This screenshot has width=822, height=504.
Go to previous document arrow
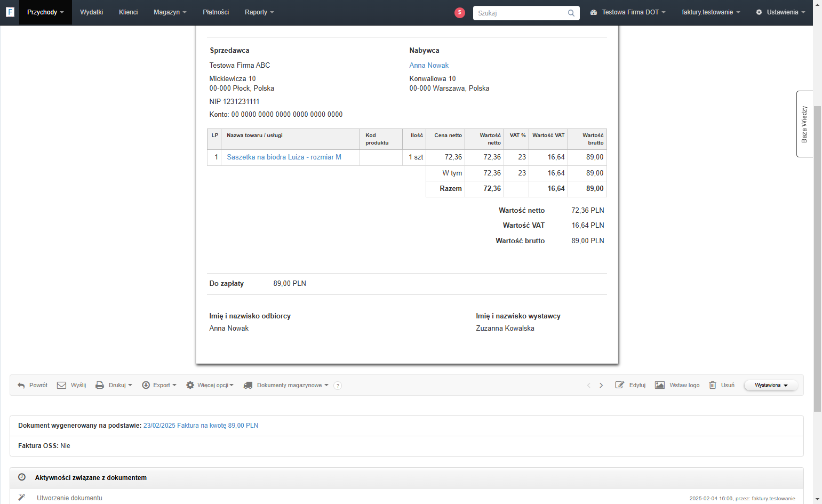click(x=589, y=385)
